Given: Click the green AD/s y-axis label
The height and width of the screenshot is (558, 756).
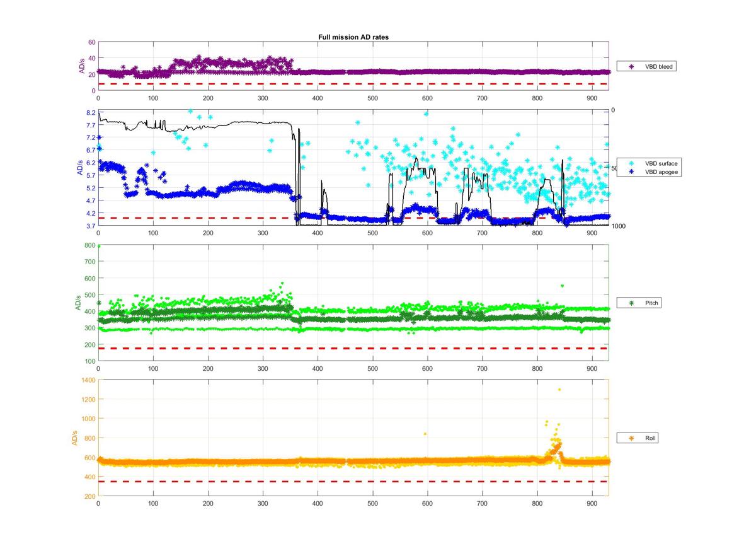Looking at the screenshot, I should pos(79,303).
